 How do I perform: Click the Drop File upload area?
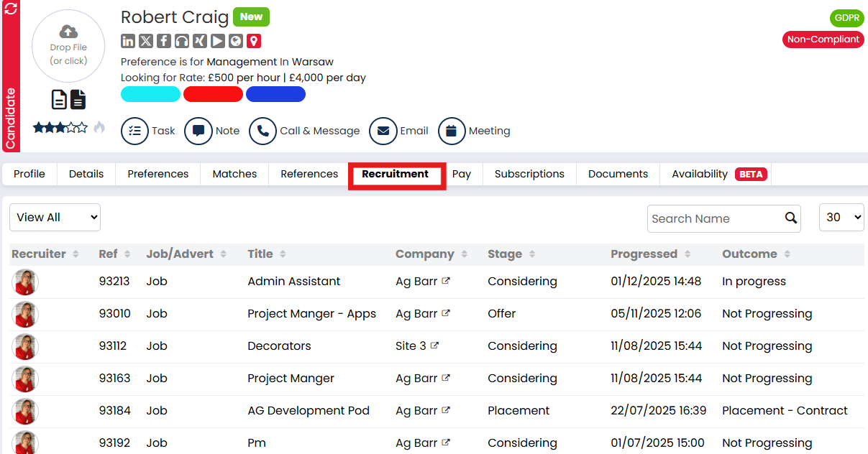tap(68, 46)
